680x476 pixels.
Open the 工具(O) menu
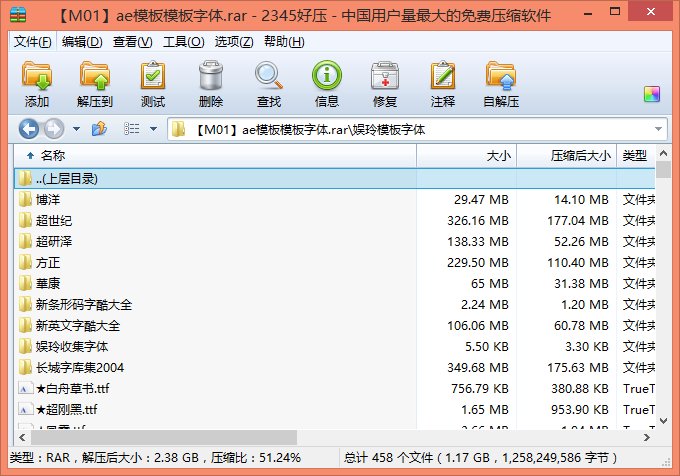coord(183,42)
